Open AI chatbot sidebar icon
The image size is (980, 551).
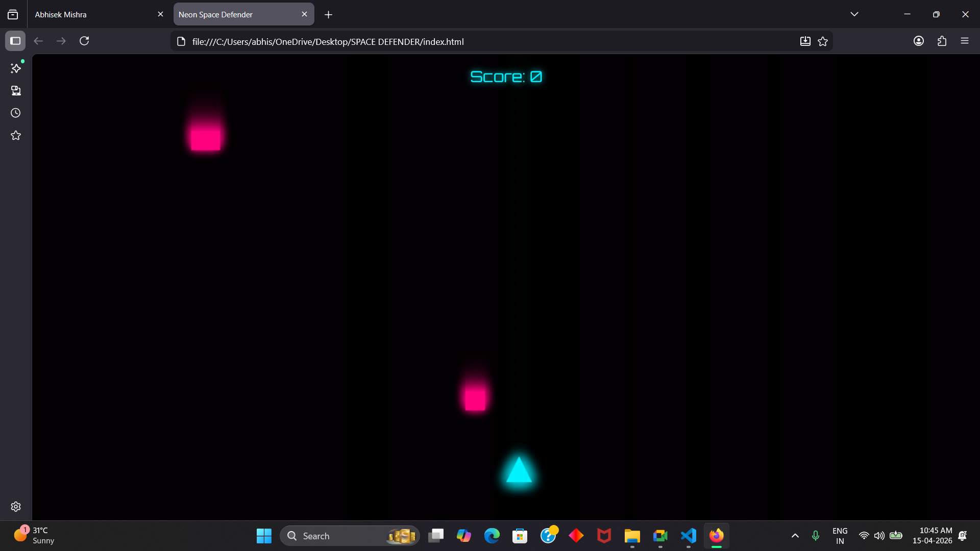coord(16,68)
